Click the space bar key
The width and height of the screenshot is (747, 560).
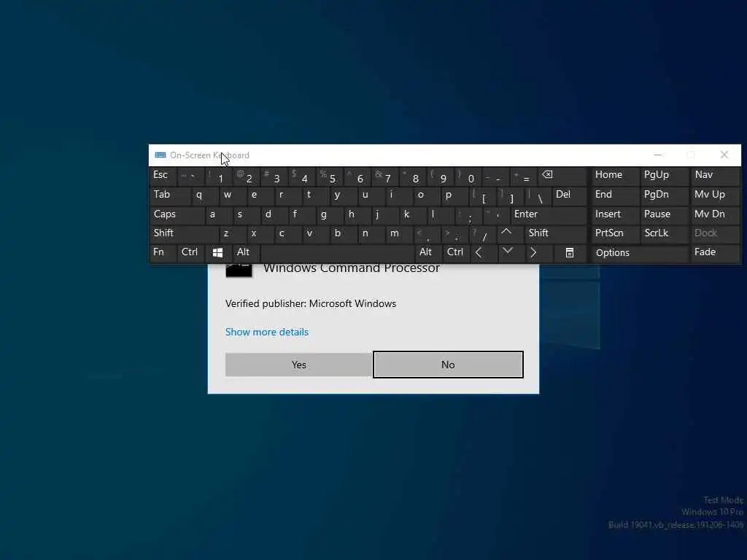tap(337, 253)
